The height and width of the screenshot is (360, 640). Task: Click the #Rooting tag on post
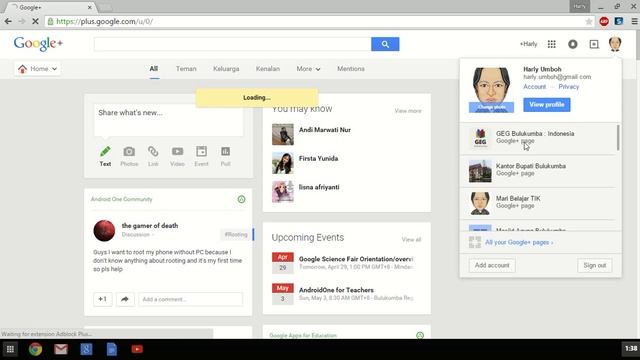[x=236, y=235]
